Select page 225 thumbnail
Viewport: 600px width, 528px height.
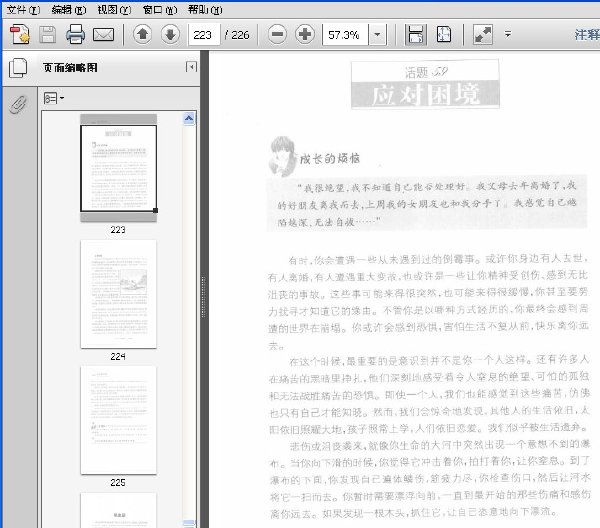[118, 420]
